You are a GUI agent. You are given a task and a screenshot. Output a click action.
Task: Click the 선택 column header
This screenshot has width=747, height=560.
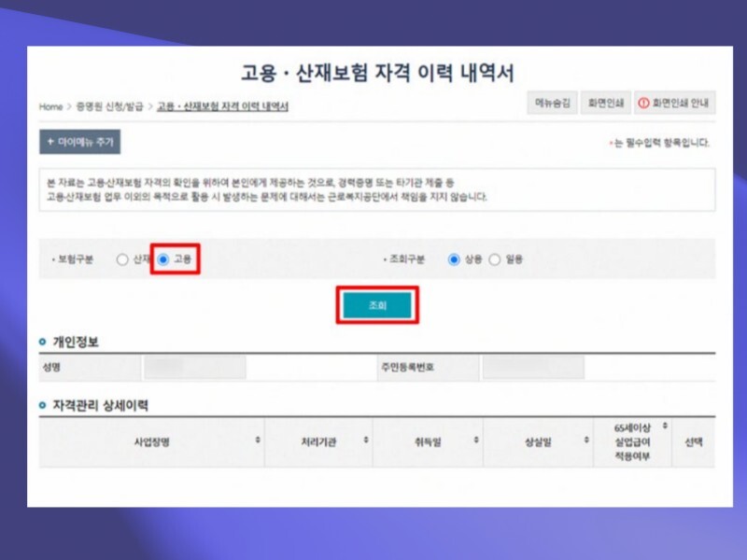[694, 441]
